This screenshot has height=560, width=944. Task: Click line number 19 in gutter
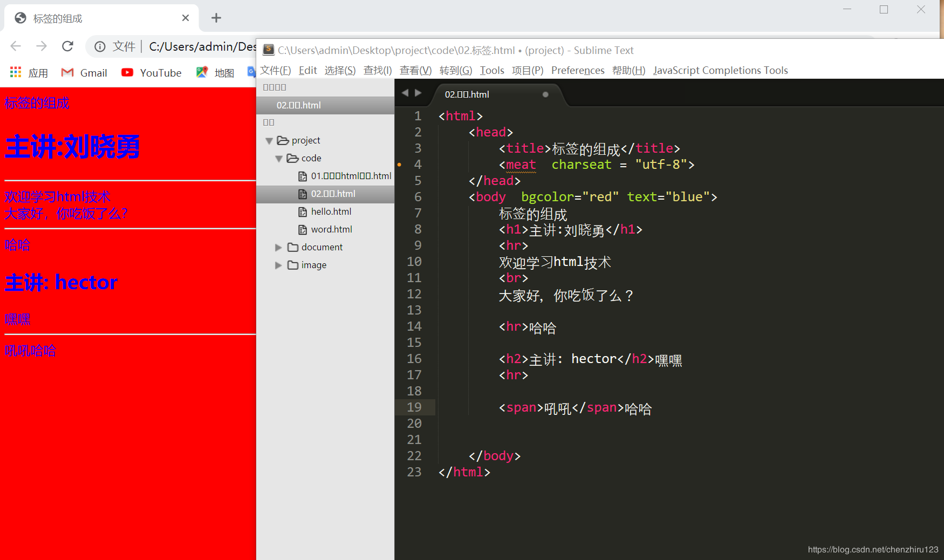(414, 407)
